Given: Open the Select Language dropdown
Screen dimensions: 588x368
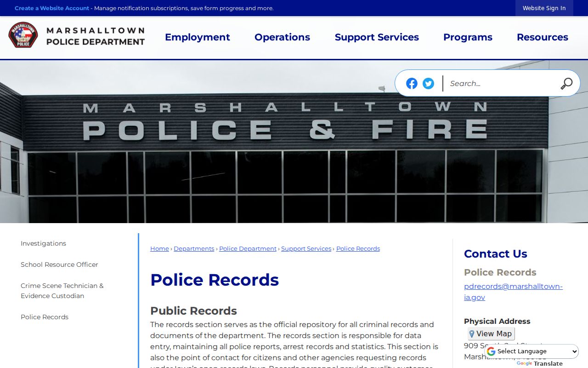Looking at the screenshot, I should click(x=532, y=351).
